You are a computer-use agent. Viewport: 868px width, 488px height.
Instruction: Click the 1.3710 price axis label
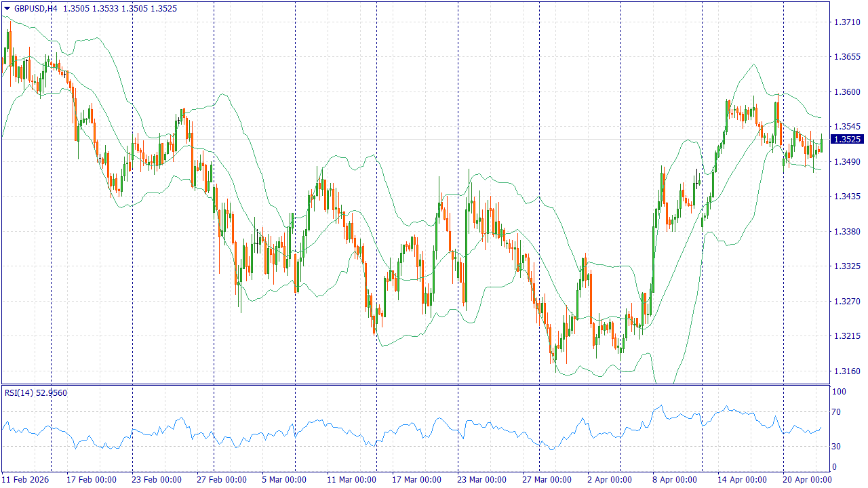pyautogui.click(x=846, y=22)
